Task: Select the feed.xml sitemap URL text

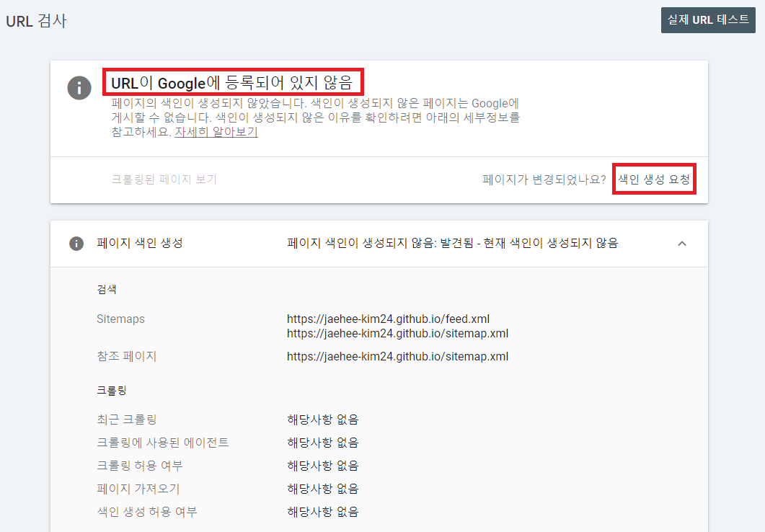Action: (x=388, y=319)
